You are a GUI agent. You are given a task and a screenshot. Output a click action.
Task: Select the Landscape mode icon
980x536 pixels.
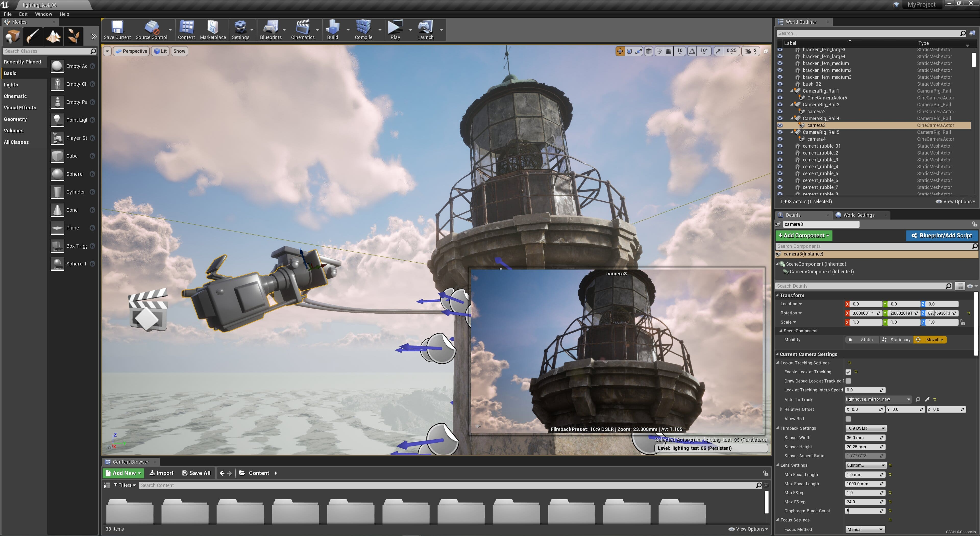pyautogui.click(x=53, y=36)
